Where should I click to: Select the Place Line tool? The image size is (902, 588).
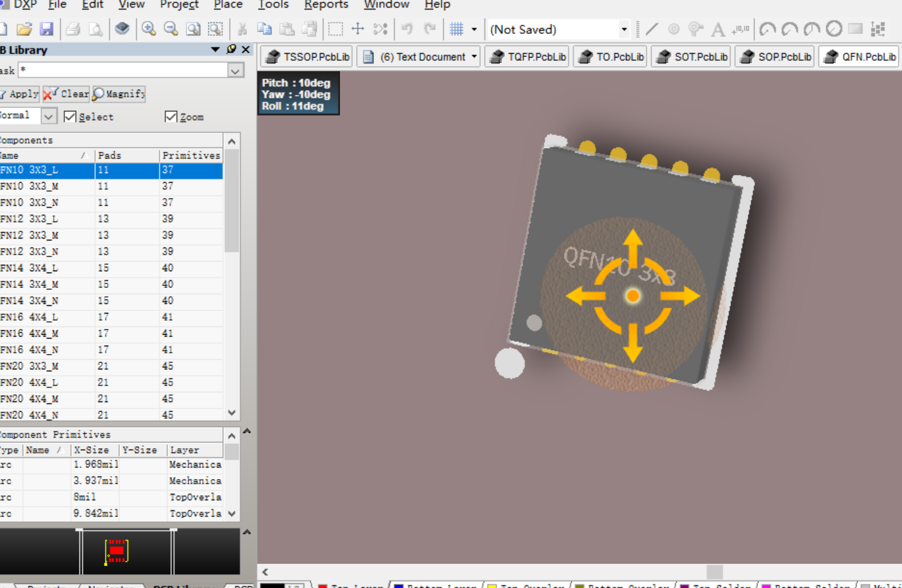click(652, 29)
